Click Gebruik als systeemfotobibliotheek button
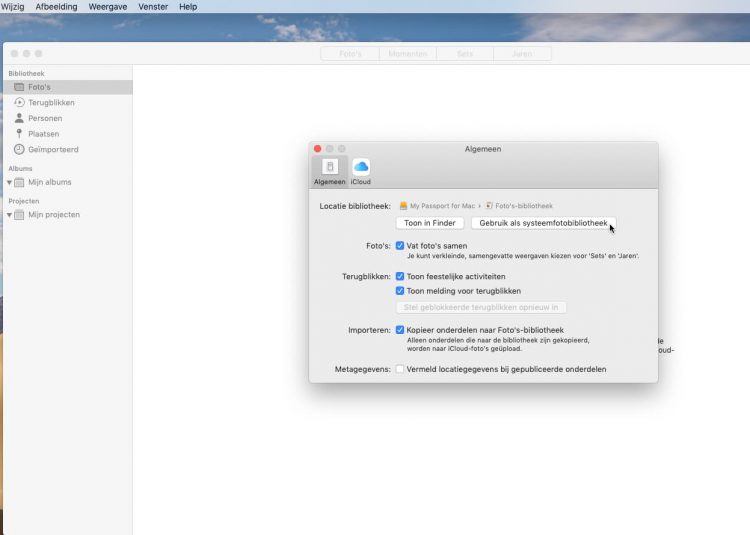The width and height of the screenshot is (750, 535). [x=543, y=223]
